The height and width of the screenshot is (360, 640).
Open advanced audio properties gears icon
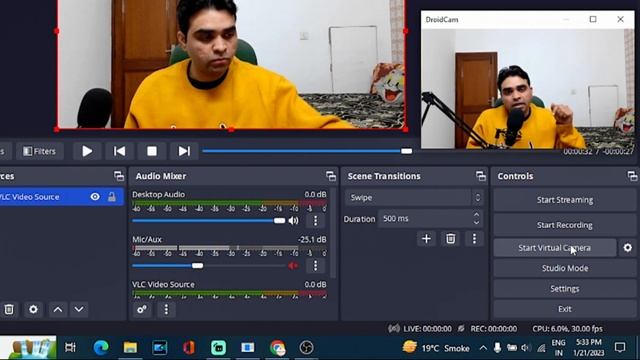click(x=142, y=309)
